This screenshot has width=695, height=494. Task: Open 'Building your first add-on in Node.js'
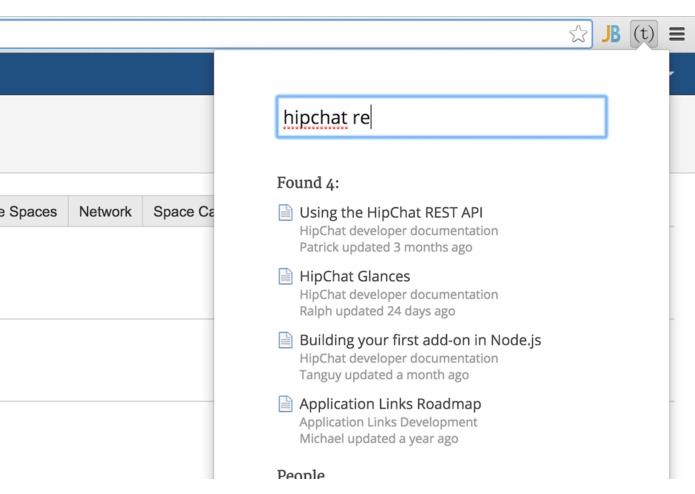pyautogui.click(x=420, y=340)
